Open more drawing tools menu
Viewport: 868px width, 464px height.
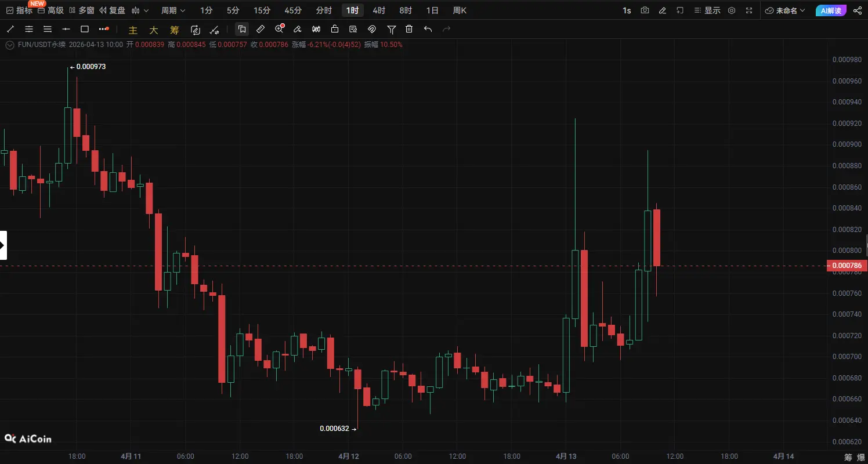[x=104, y=29]
